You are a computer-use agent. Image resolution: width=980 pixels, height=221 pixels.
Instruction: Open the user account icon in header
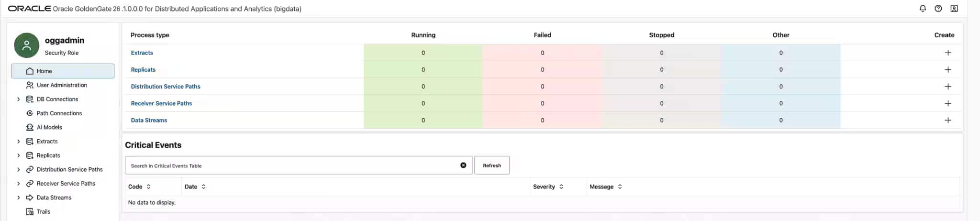(x=954, y=9)
